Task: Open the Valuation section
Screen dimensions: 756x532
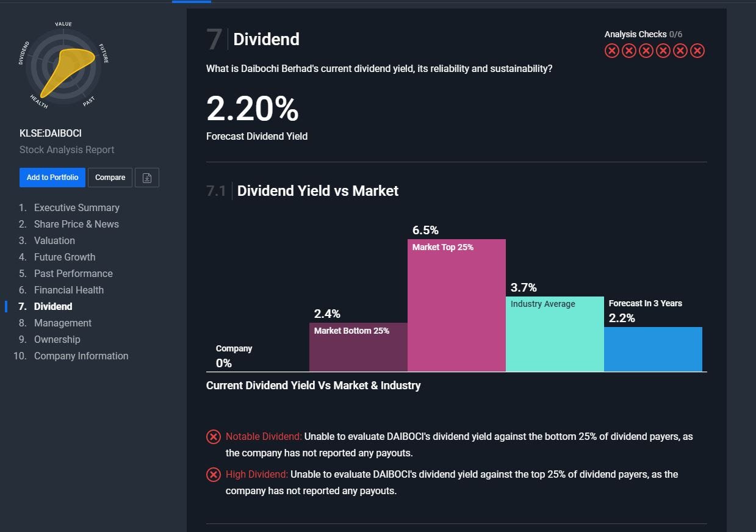Action: [54, 240]
